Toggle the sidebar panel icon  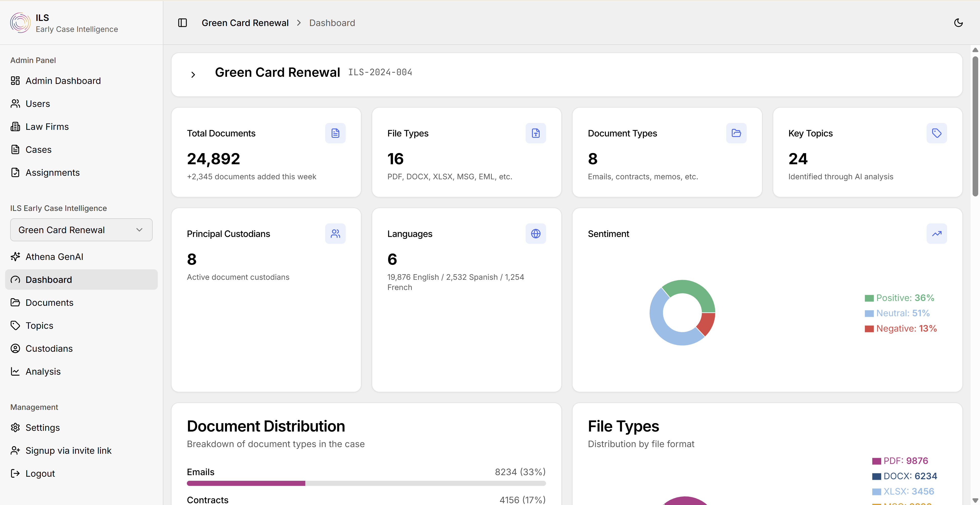point(183,23)
